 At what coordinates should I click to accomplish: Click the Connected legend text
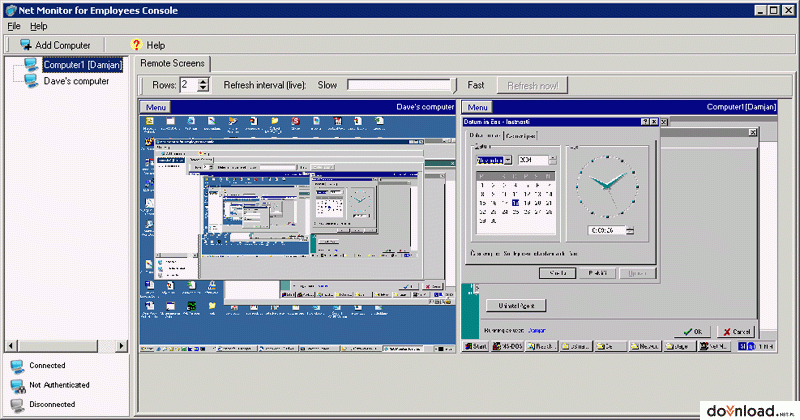pyautogui.click(x=47, y=365)
